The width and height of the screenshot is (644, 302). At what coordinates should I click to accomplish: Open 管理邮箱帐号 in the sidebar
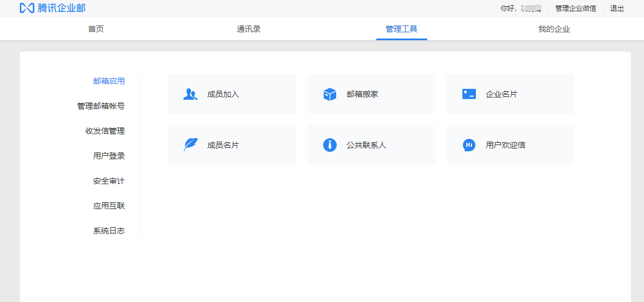point(101,106)
